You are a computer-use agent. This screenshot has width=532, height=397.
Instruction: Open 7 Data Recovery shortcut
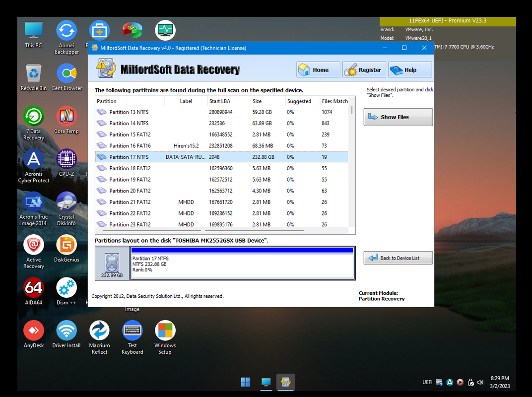click(34, 124)
